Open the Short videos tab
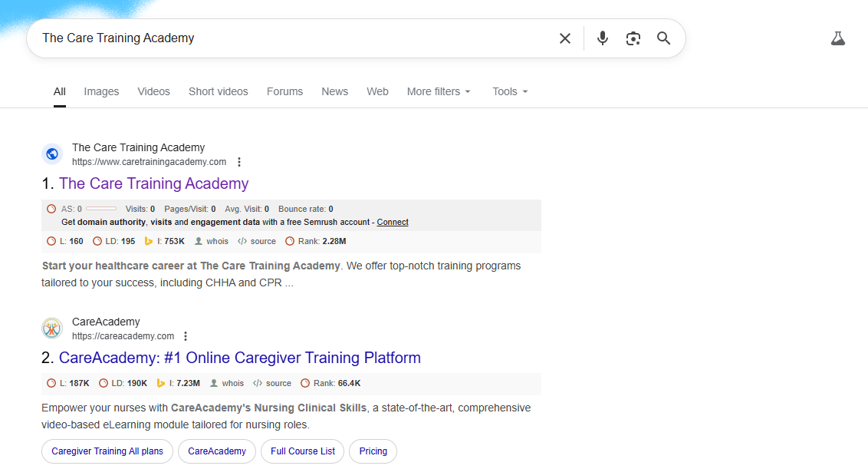 (x=219, y=91)
